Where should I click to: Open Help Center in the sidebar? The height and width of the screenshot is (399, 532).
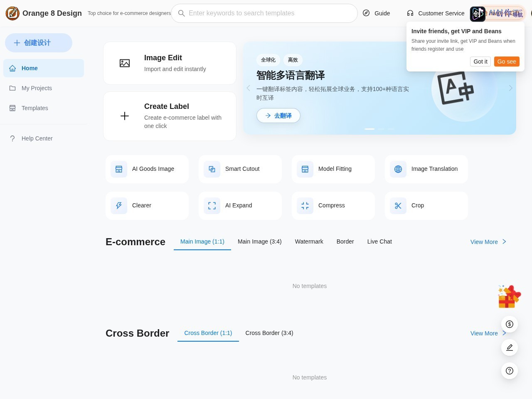click(44, 138)
